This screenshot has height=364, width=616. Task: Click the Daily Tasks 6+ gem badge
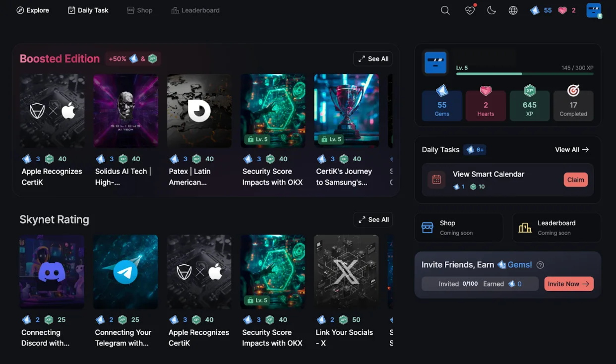pos(475,150)
